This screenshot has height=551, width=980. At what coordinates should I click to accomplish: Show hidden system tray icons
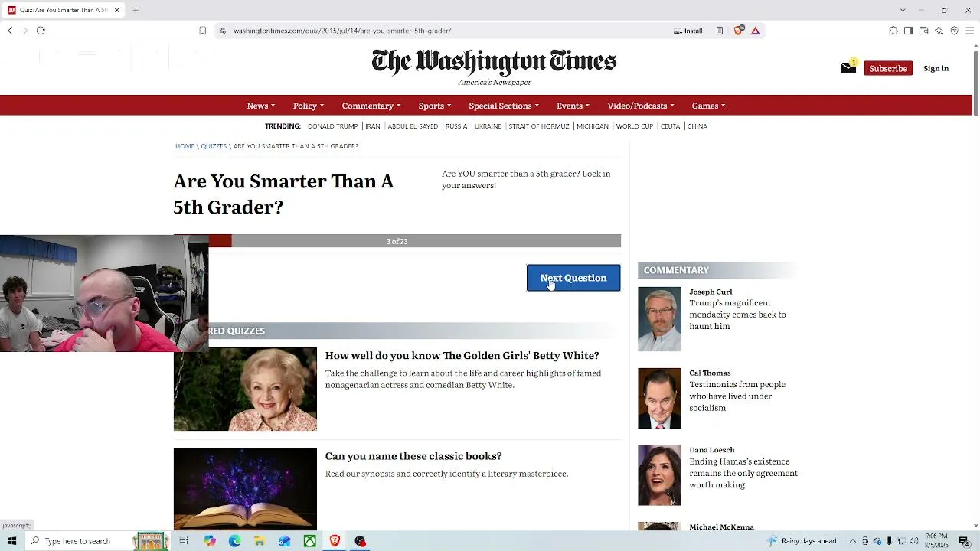click(853, 541)
